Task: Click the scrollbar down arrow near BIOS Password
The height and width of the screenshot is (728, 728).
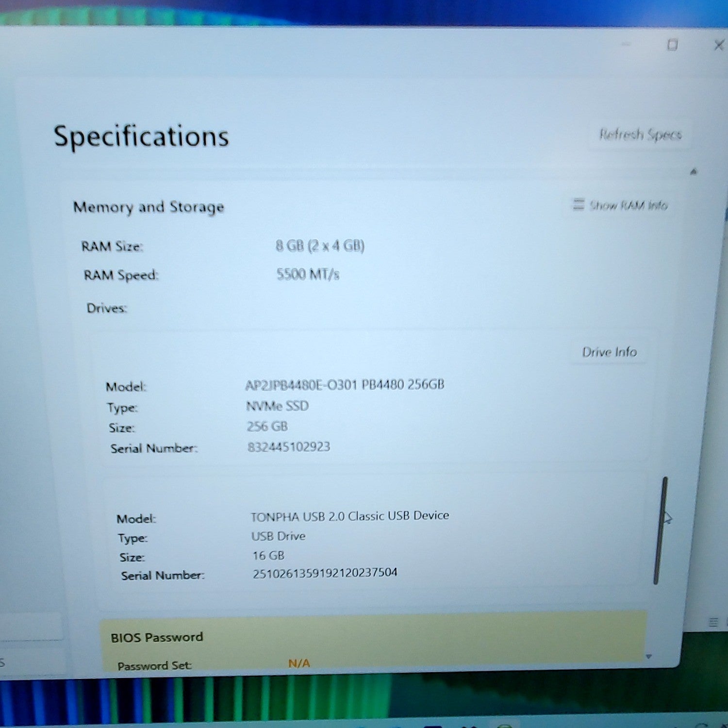Action: (649, 657)
